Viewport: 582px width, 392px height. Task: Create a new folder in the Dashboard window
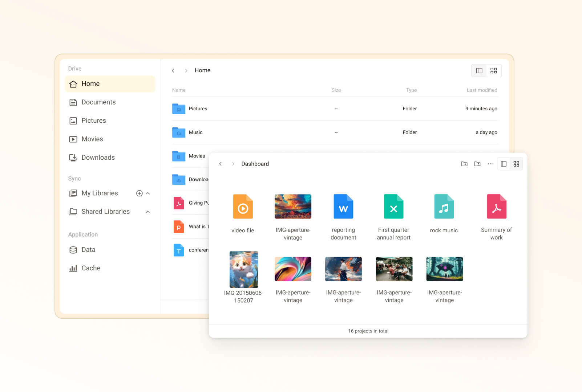click(464, 164)
